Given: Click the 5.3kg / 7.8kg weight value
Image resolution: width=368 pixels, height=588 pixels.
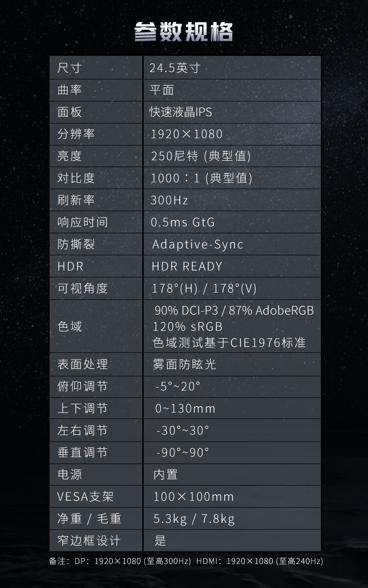Looking at the screenshot, I should click(194, 518).
